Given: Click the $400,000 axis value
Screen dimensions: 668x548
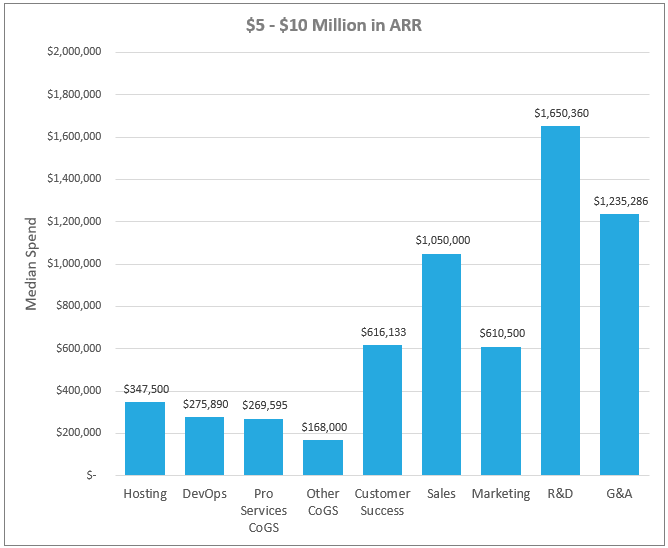Looking at the screenshot, I should [79, 390].
